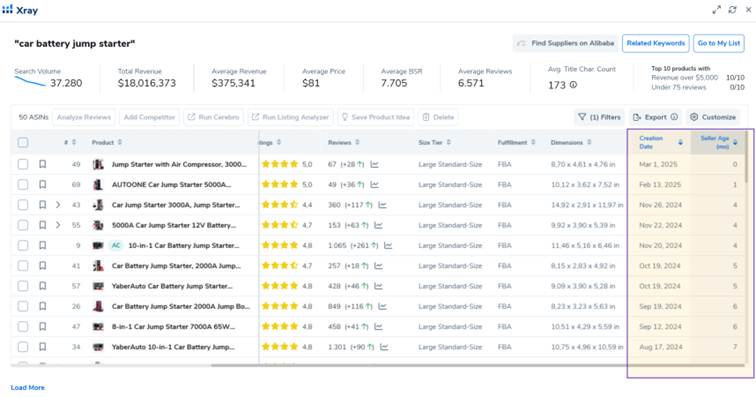Click Add Competitor in toolbar
Viewport: 756px width, 397px height.
(149, 117)
